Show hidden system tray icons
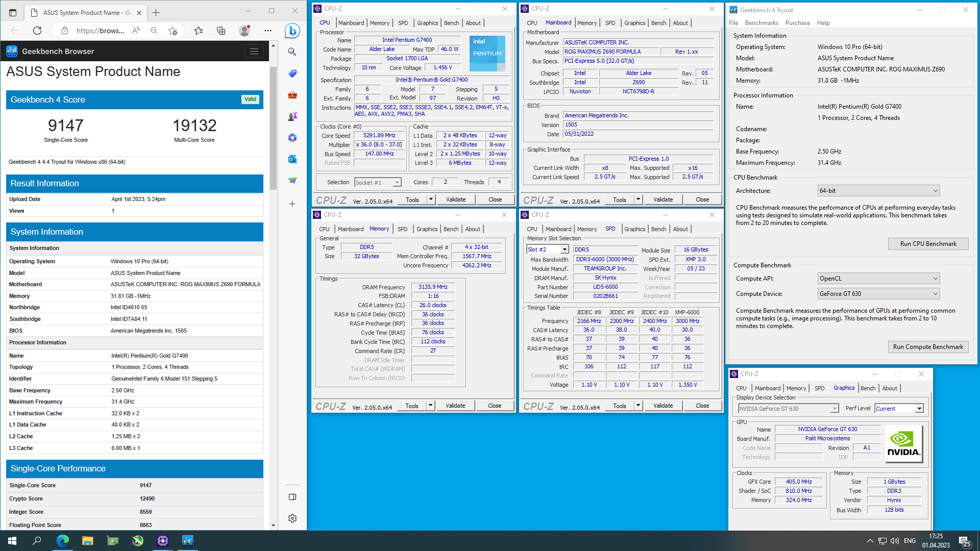The height and width of the screenshot is (551, 980). point(870,541)
